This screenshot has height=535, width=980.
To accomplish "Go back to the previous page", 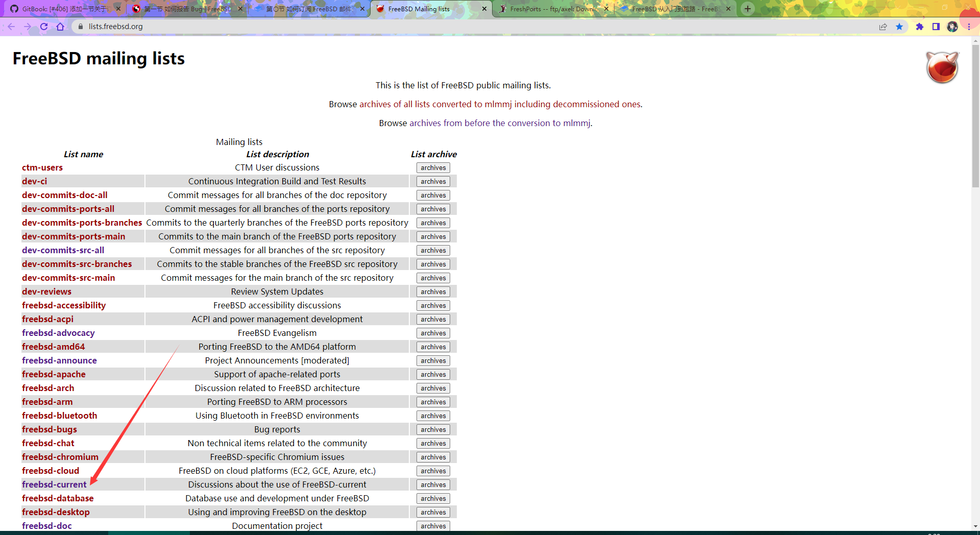I will coord(11,27).
